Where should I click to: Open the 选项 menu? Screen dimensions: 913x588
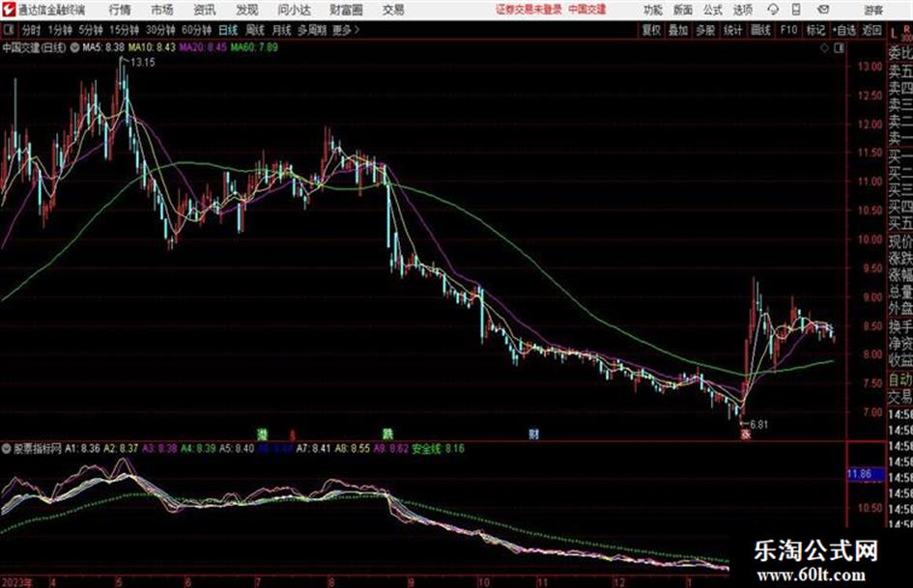tap(742, 10)
